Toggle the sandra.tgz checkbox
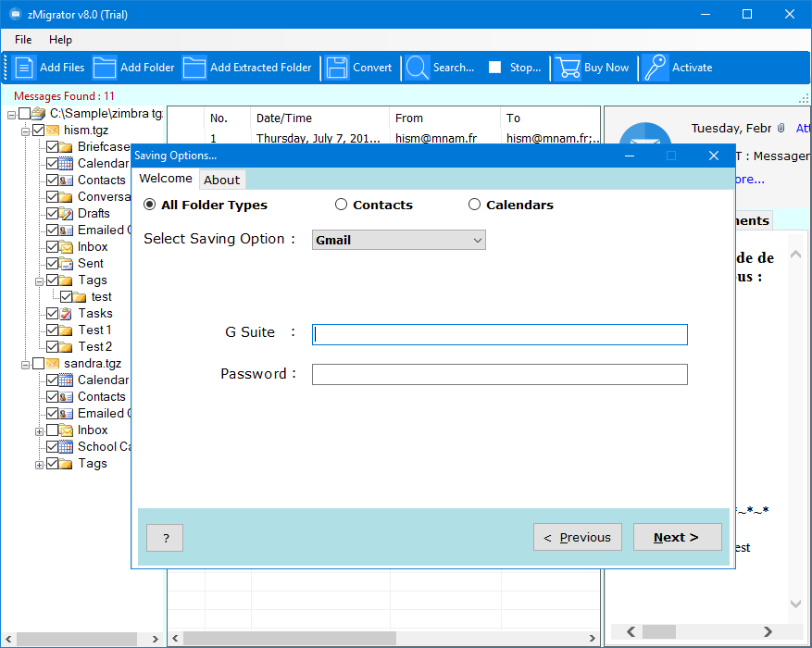 pos(38,363)
